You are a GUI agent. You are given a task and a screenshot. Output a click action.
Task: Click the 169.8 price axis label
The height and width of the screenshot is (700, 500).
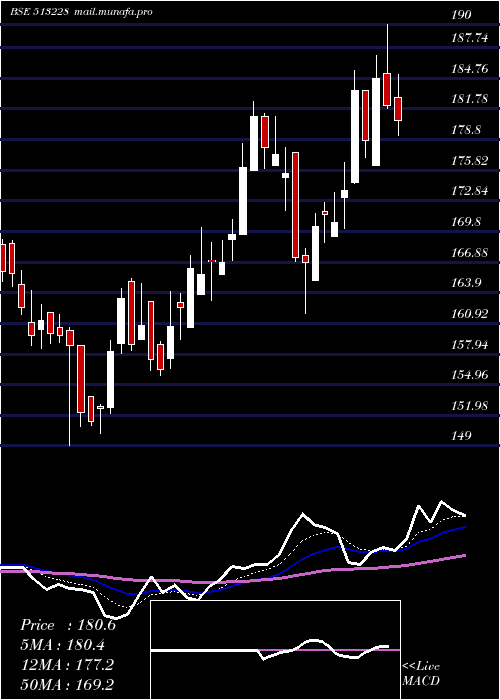[x=467, y=222]
